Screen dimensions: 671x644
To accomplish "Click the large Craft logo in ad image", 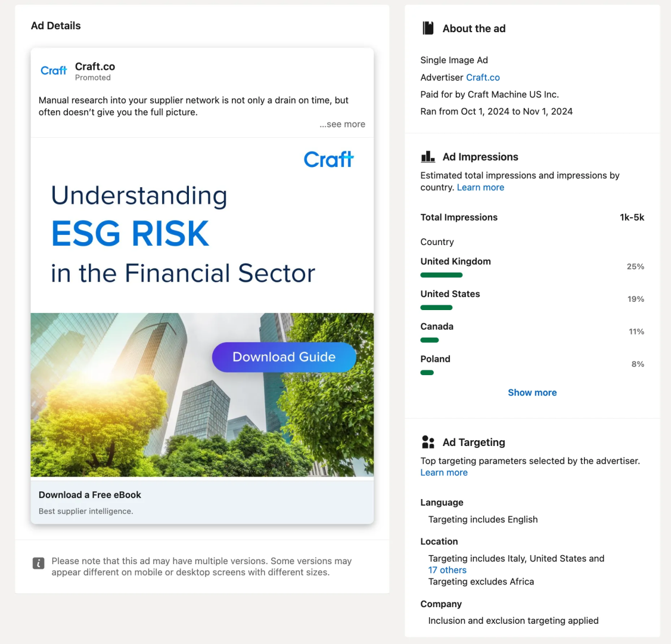I will pyautogui.click(x=329, y=159).
